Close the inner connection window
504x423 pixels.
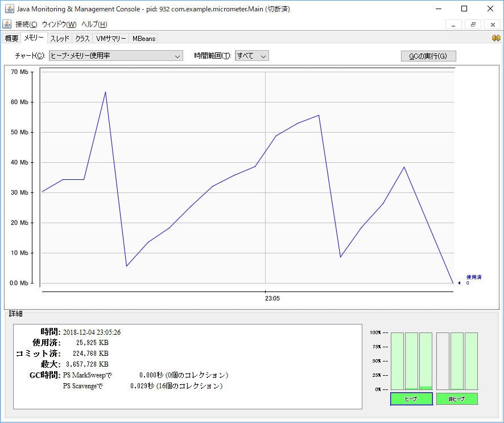492,24
